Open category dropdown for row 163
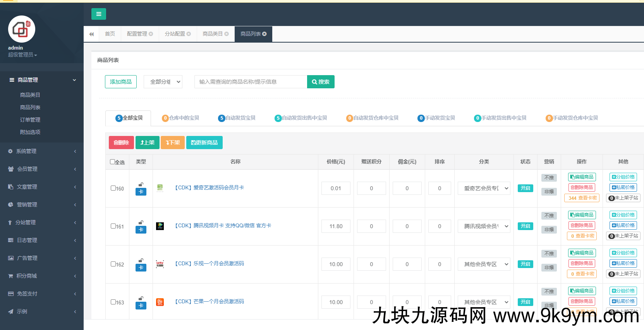Viewport: 644px width, 330px height. (484, 302)
